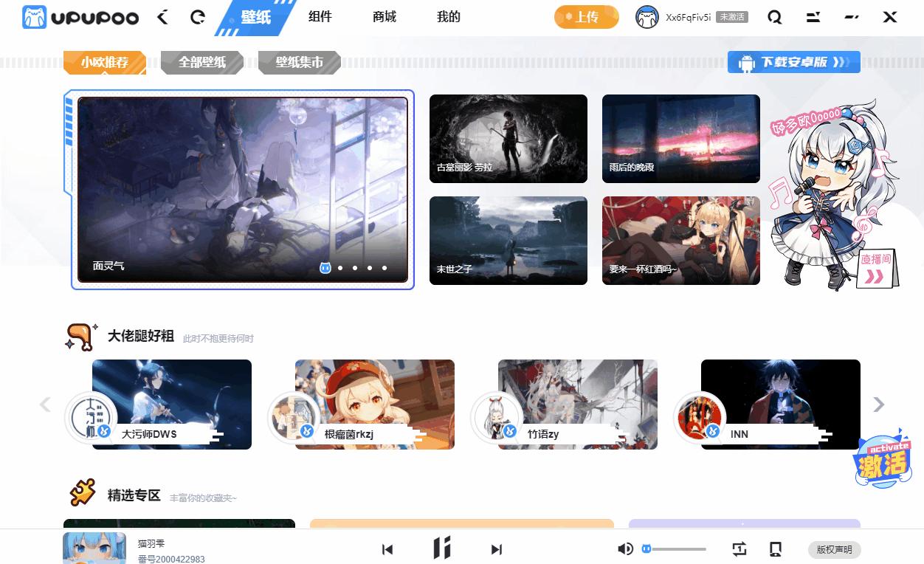Toggle single-track loop playback mode
This screenshot has width=924, height=564.
(x=739, y=549)
